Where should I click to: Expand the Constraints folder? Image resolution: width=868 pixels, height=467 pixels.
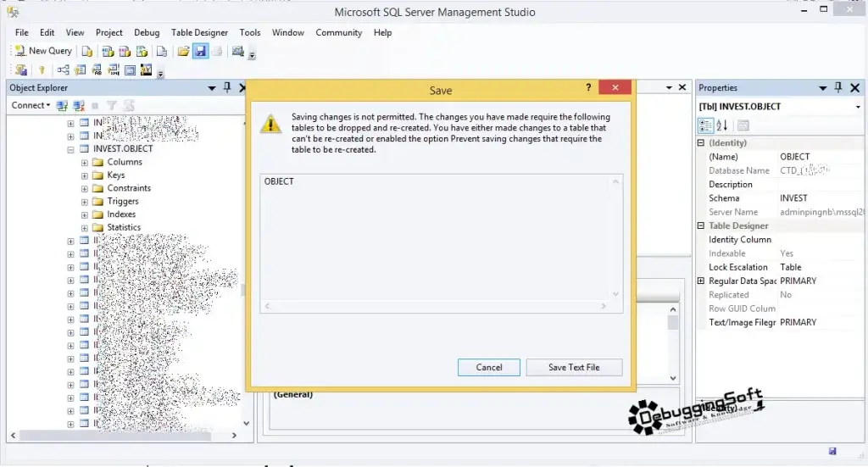click(x=84, y=189)
